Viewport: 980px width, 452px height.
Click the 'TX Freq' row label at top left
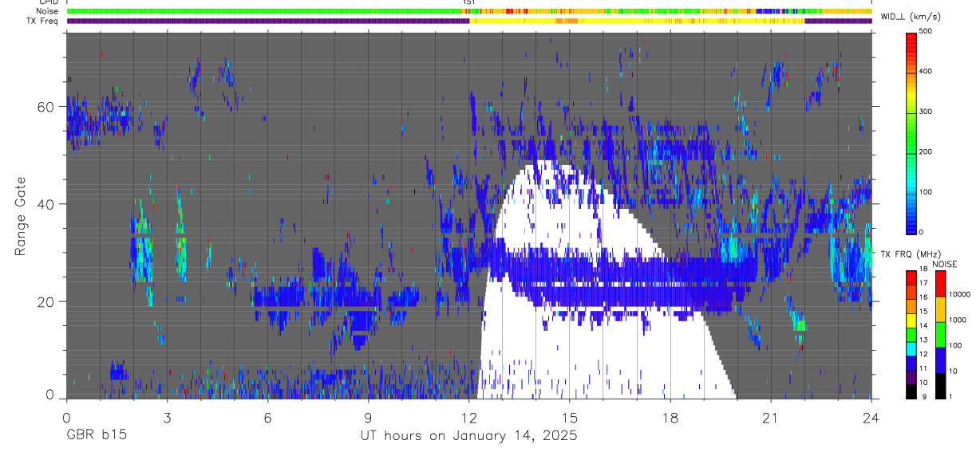point(41,21)
